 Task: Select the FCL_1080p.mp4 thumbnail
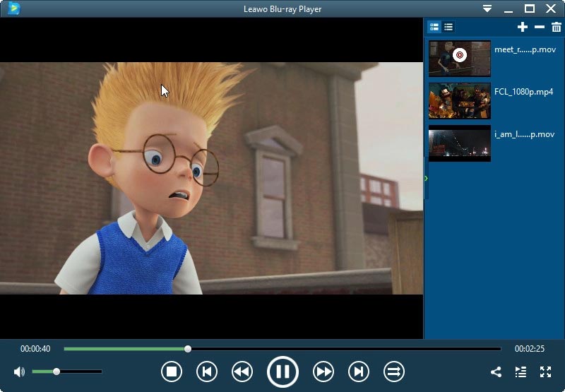[x=459, y=100]
